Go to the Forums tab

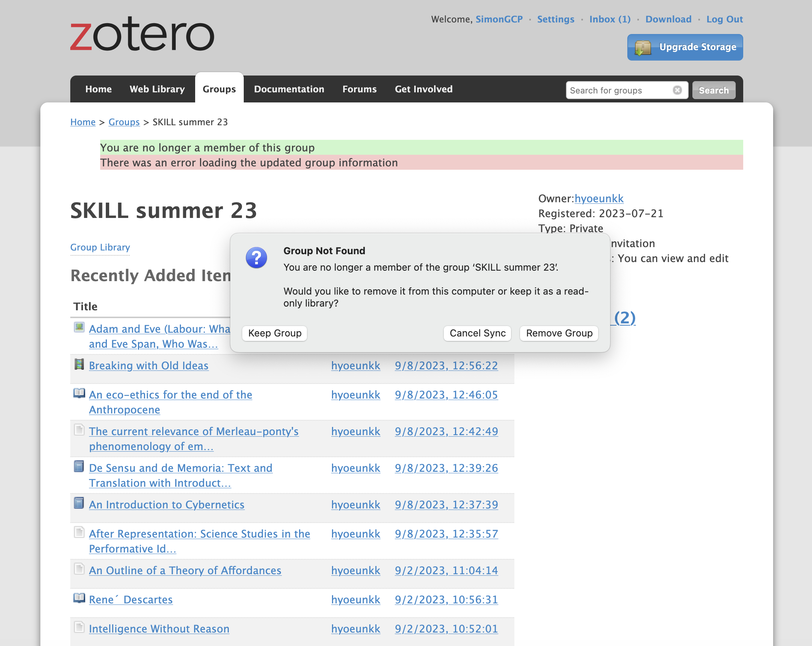[x=359, y=89]
